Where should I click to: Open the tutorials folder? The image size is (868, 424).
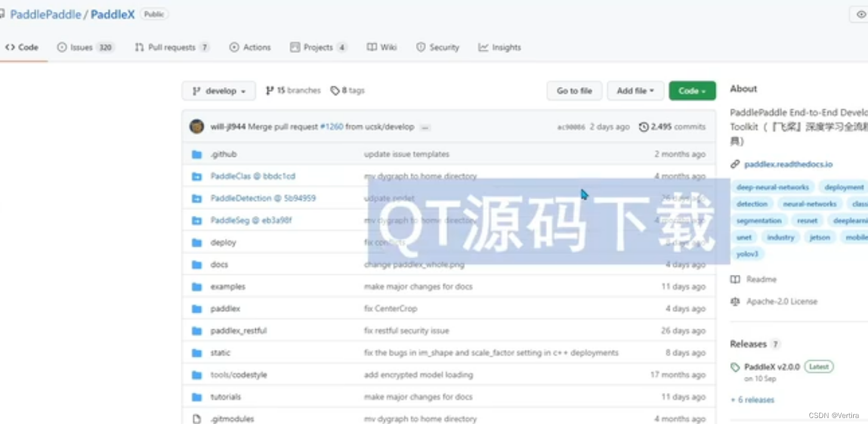coord(226,397)
